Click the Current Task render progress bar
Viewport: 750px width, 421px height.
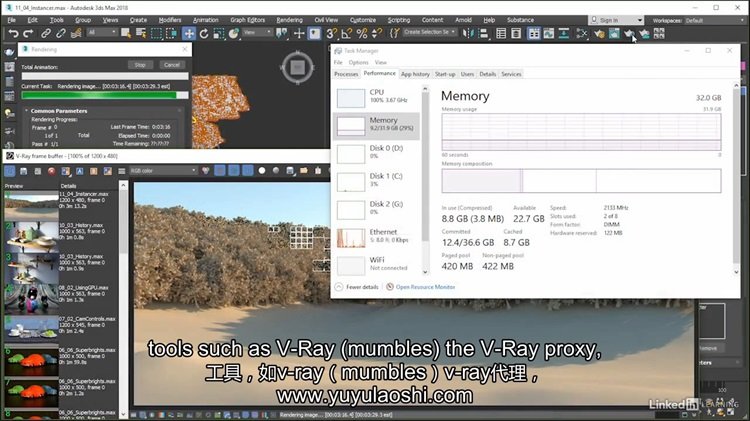click(x=105, y=95)
